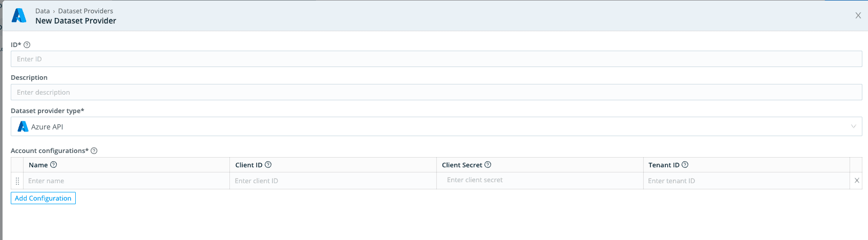Viewport: 868px width, 240px height.
Task: Click the Client Secret help icon
Action: tap(488, 165)
